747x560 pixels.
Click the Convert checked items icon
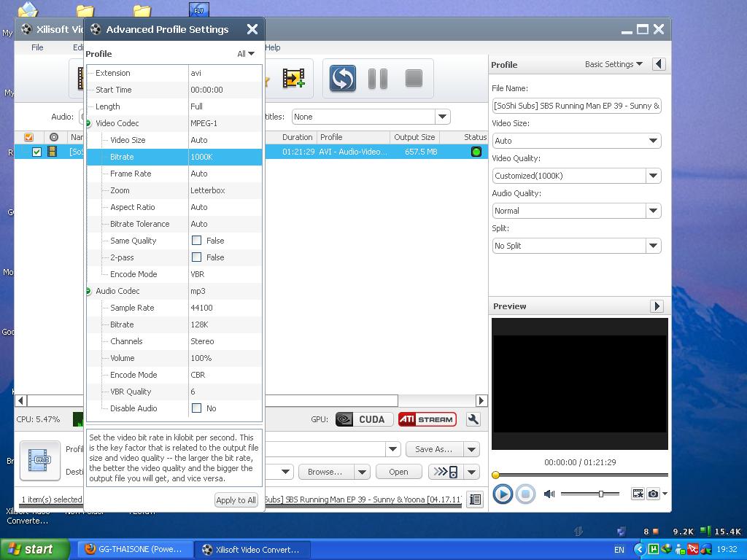[342, 78]
